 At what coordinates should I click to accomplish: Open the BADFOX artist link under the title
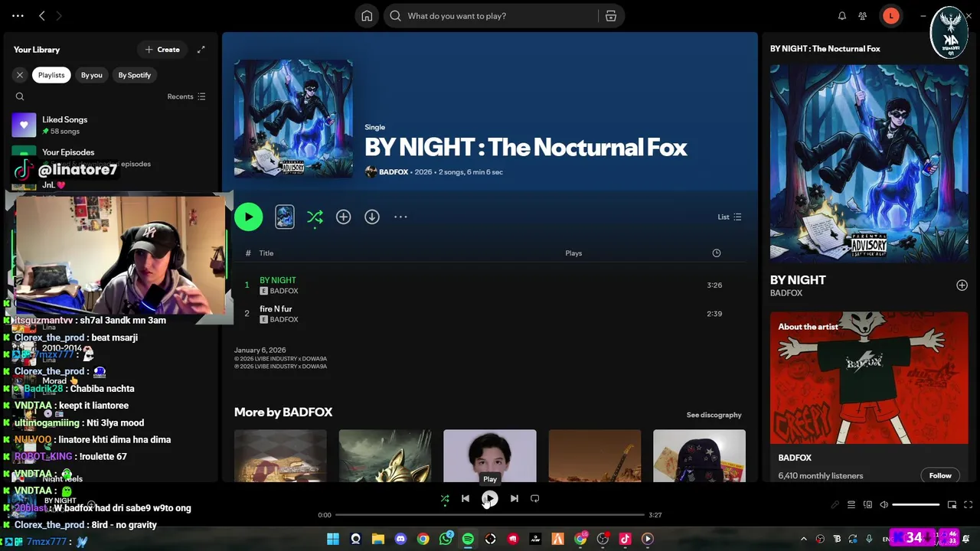394,172
